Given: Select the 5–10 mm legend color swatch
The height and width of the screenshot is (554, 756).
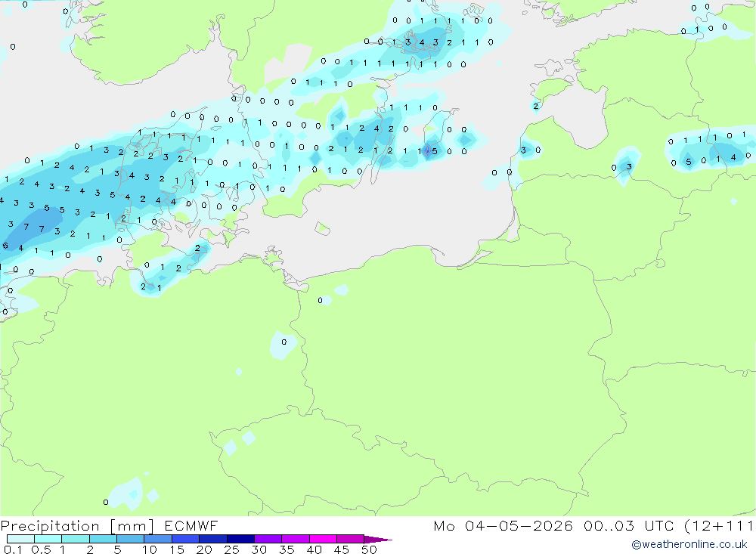Looking at the screenshot, I should [x=131, y=539].
